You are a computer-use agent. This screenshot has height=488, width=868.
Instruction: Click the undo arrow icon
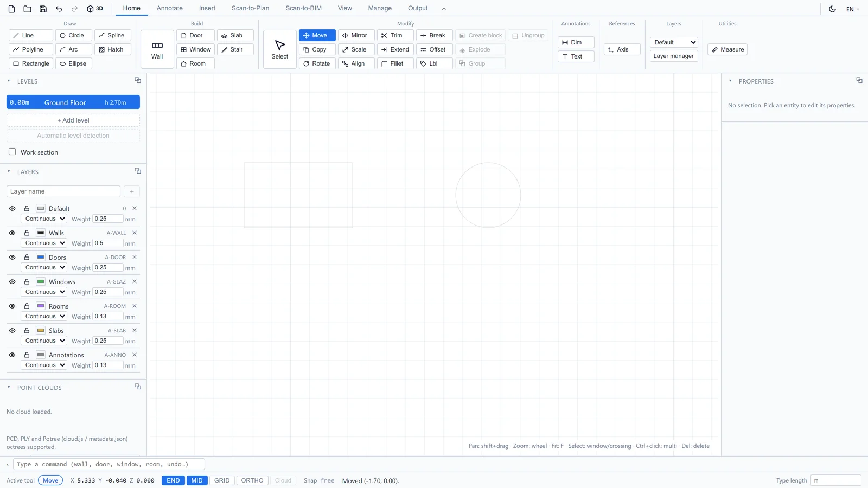(59, 9)
